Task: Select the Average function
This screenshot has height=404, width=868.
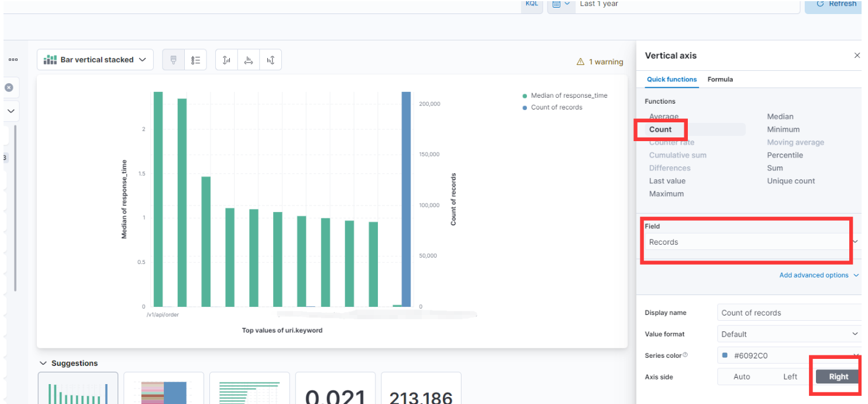Action: (x=664, y=117)
